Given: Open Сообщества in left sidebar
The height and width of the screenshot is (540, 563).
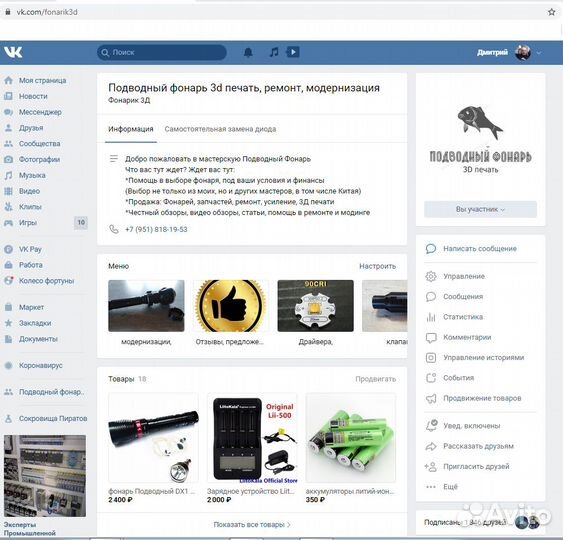Looking at the screenshot, I should (x=32, y=144).
